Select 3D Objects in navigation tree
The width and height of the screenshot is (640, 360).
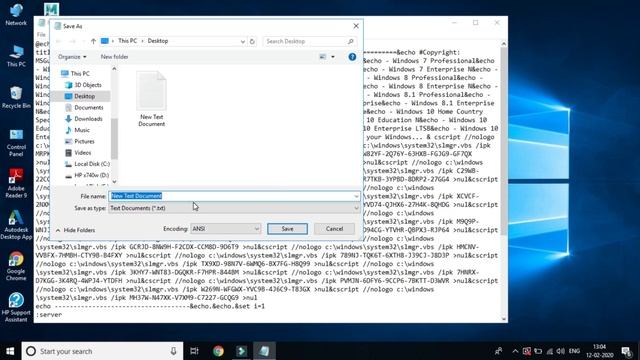point(87,85)
